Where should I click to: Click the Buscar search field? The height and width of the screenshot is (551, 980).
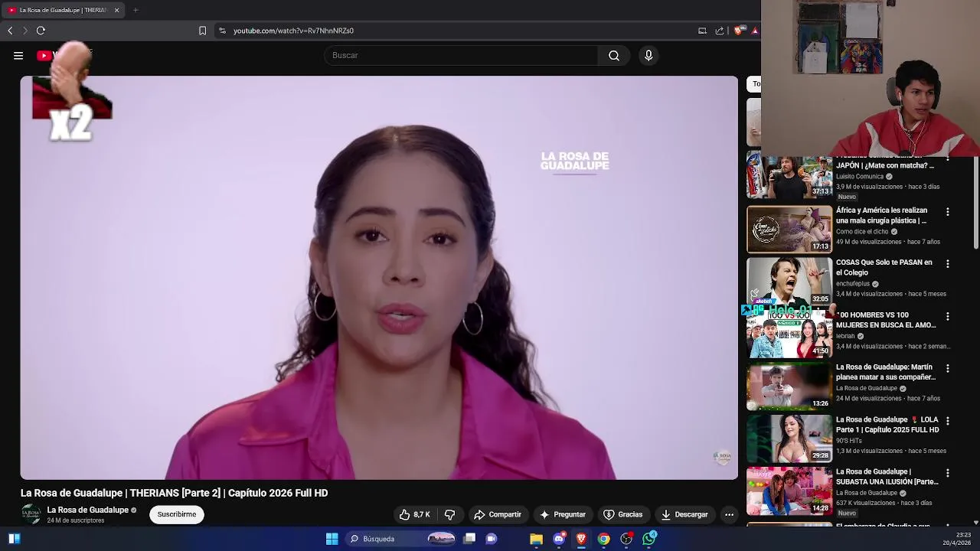coord(461,55)
